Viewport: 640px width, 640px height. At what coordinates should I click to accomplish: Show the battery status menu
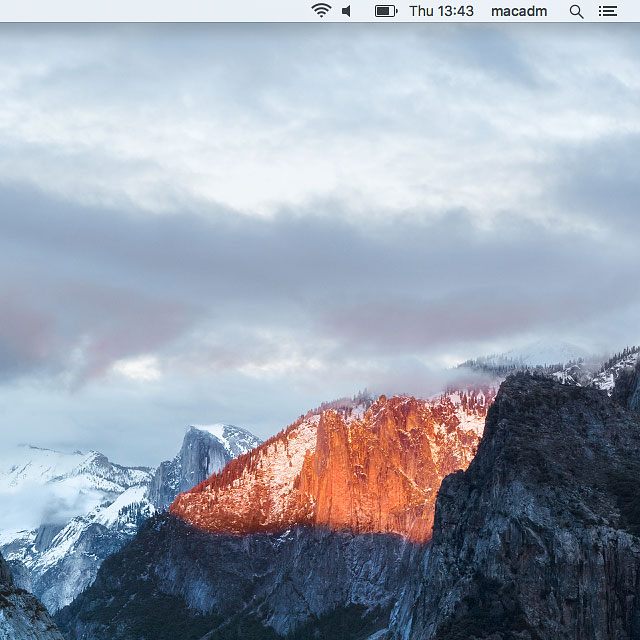pyautogui.click(x=386, y=11)
